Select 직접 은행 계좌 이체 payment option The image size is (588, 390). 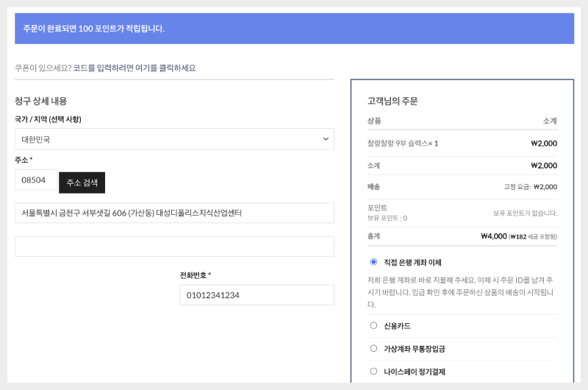[x=373, y=262]
